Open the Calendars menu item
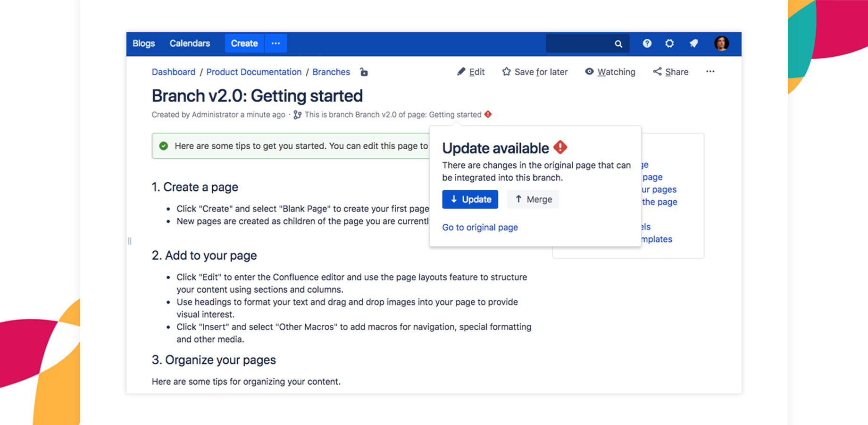868x425 pixels. [190, 43]
